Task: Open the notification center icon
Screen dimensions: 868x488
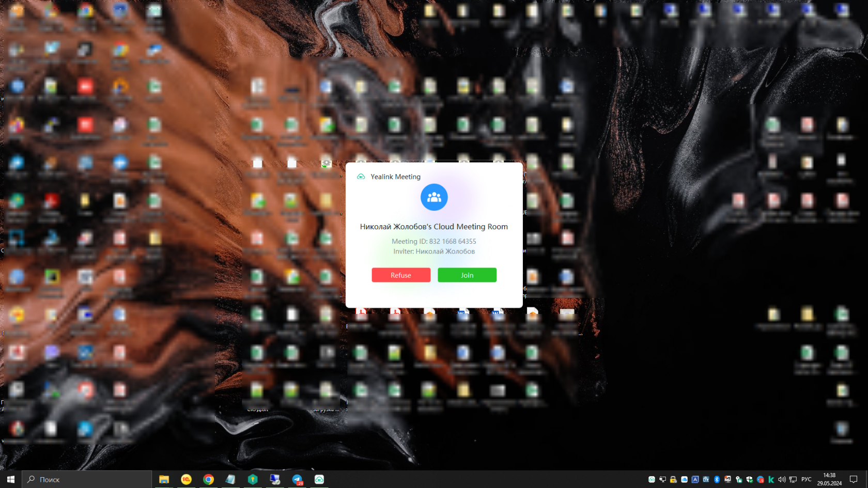Action: click(854, 479)
